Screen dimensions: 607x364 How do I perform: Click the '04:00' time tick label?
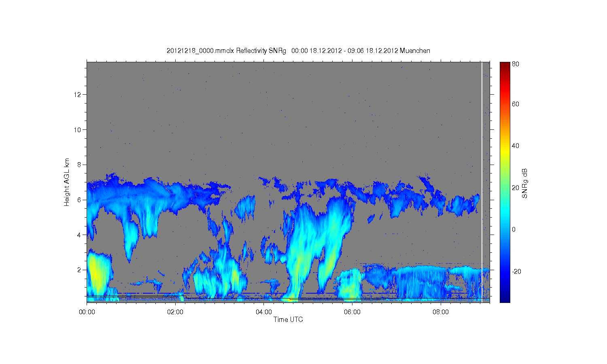pyautogui.click(x=264, y=312)
